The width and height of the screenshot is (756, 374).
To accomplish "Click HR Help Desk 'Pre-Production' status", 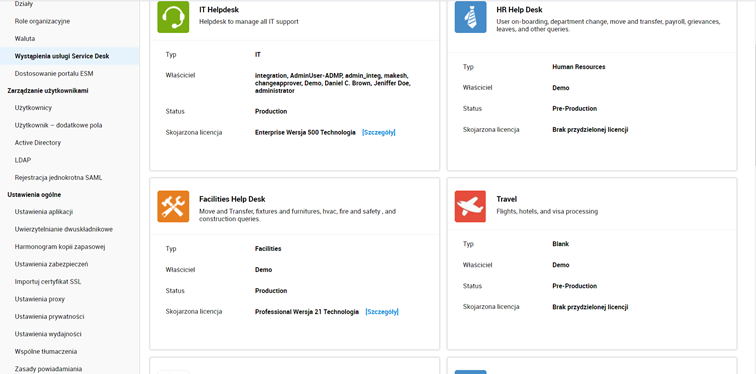I will coord(575,109).
